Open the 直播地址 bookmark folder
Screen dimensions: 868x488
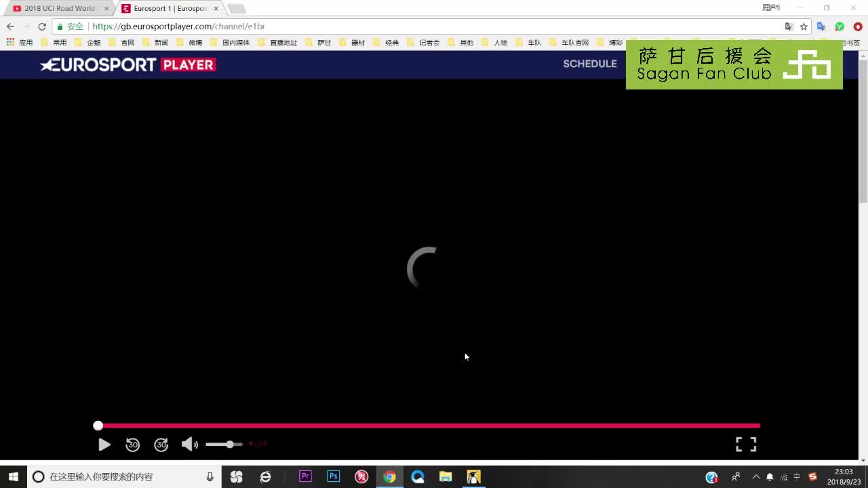point(278,43)
